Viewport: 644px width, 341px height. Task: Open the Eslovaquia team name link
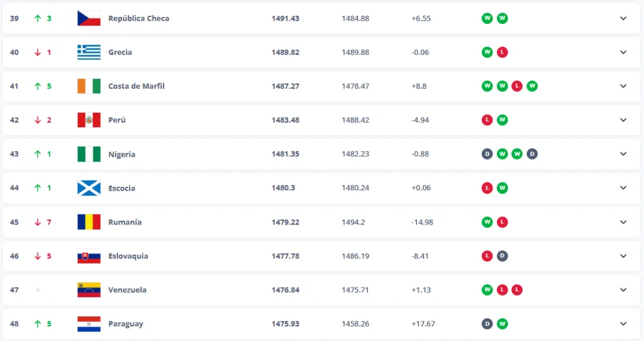click(128, 256)
